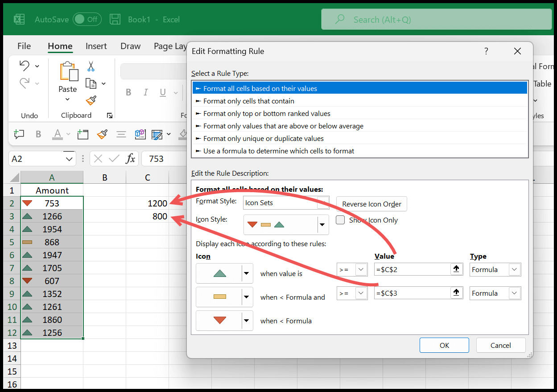Switch the AutoSave toggle on

[87, 19]
